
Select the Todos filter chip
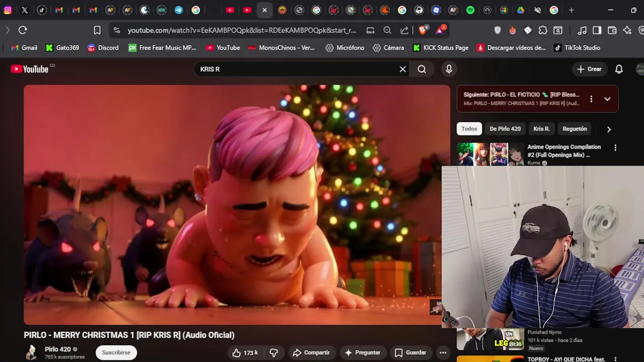pos(469,129)
